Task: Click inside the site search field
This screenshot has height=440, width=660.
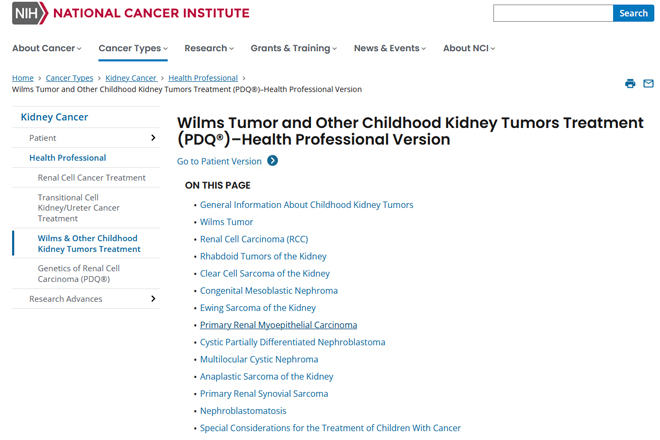Action: tap(553, 13)
